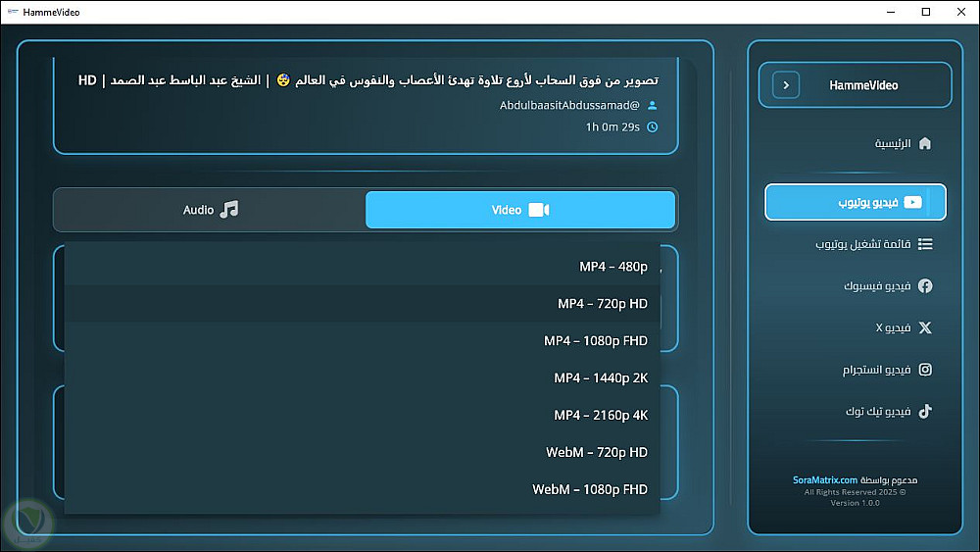Click the home icon in sidebar
The height and width of the screenshot is (552, 980).
coord(925,144)
